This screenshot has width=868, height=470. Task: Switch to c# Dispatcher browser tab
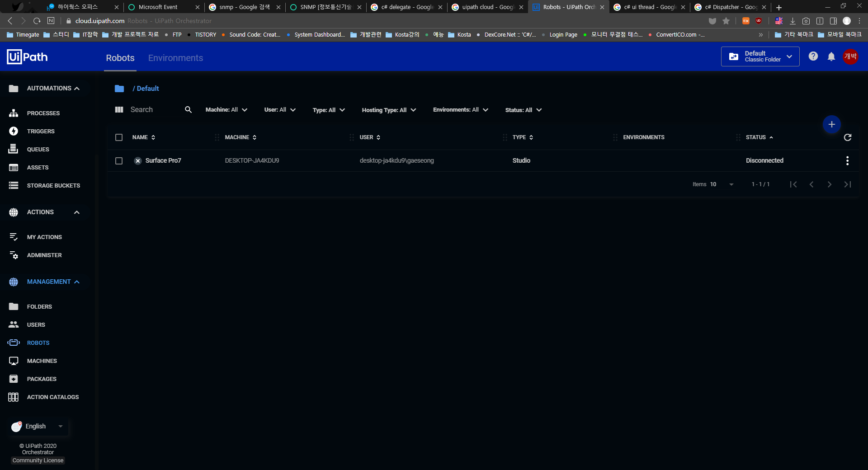pos(730,7)
